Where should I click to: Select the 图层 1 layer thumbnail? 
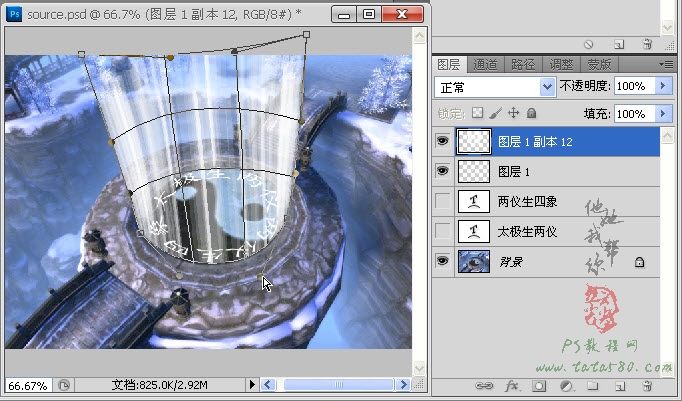coord(474,171)
